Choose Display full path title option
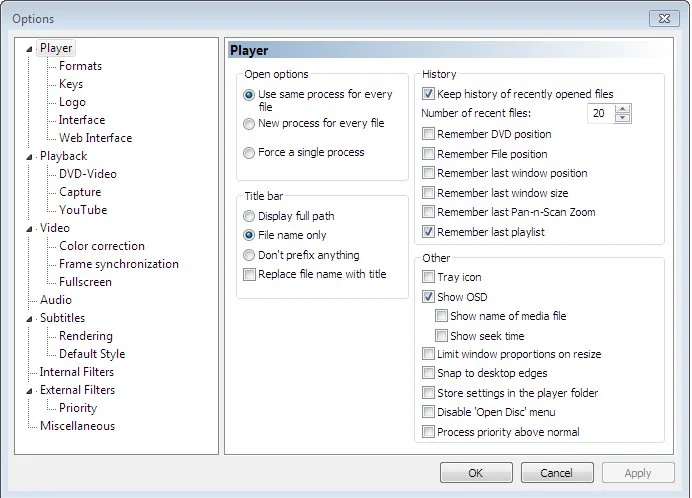 coord(249,216)
